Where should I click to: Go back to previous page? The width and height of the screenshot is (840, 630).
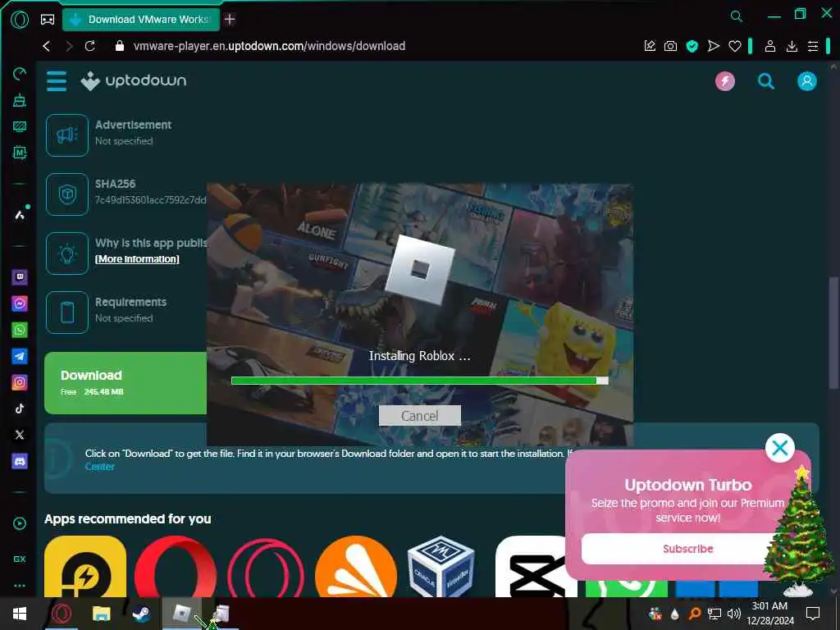(x=47, y=46)
